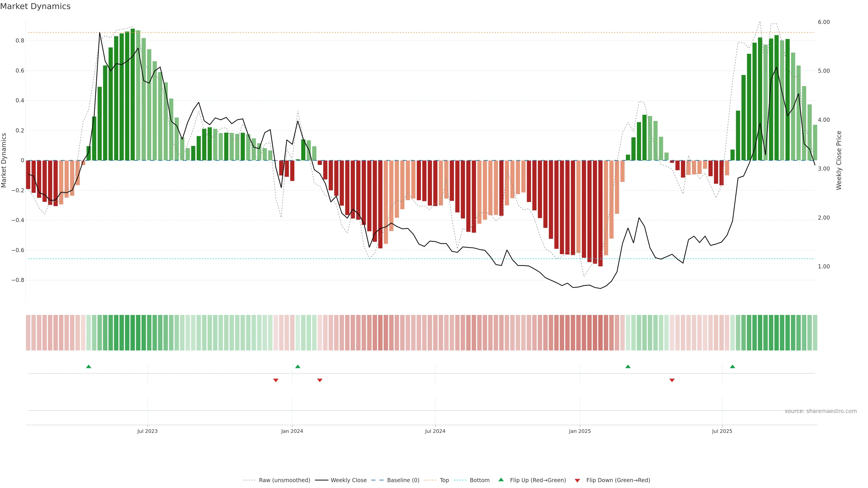Click the Weekly Close Price axis title
This screenshot has width=868, height=488.
tap(839, 160)
